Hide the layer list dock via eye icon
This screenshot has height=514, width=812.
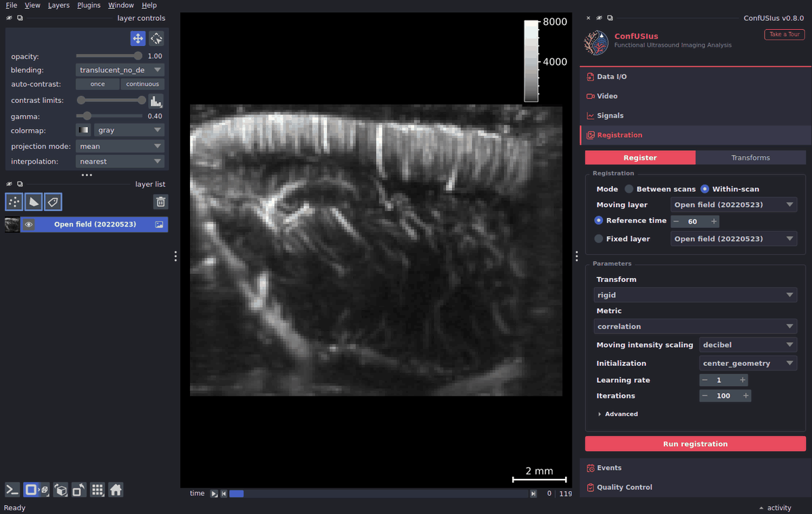point(9,184)
